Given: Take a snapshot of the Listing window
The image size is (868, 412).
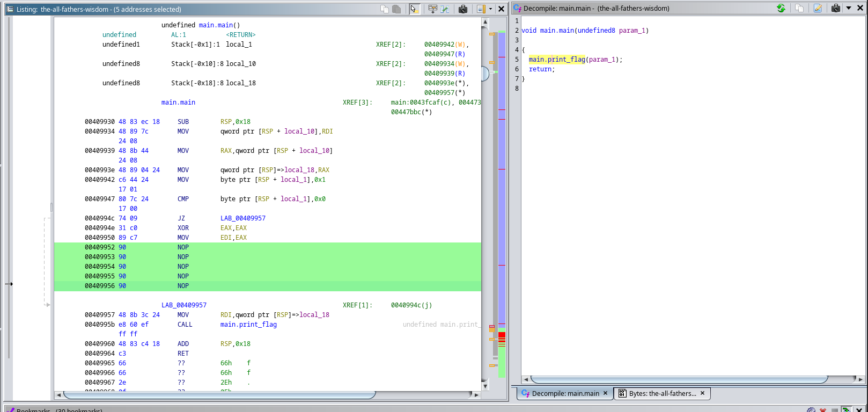Looking at the screenshot, I should click(463, 9).
